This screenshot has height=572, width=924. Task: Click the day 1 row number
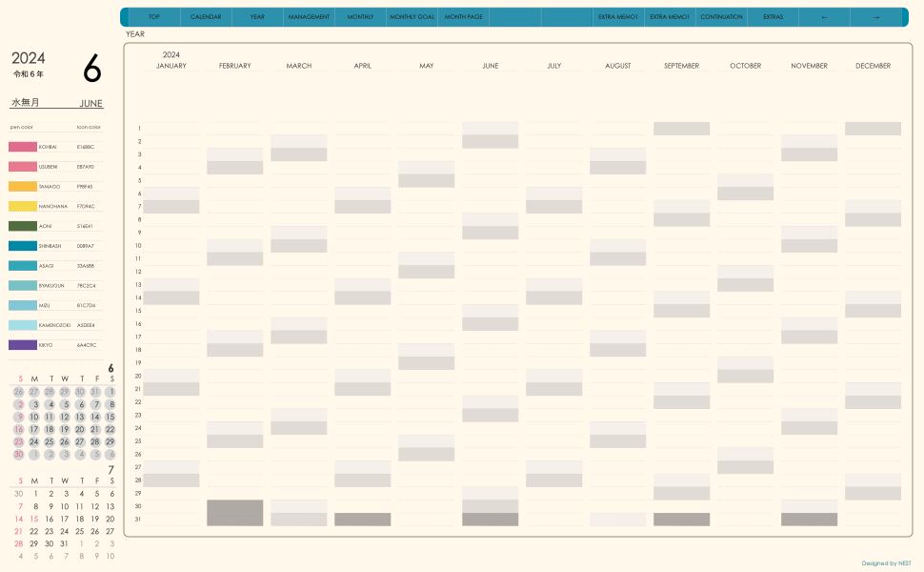pyautogui.click(x=139, y=128)
